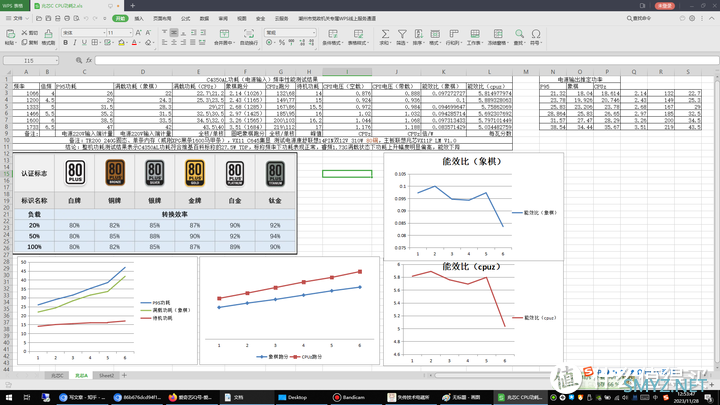Switch to the Review tab
The image size is (720, 405).
(x=223, y=18)
